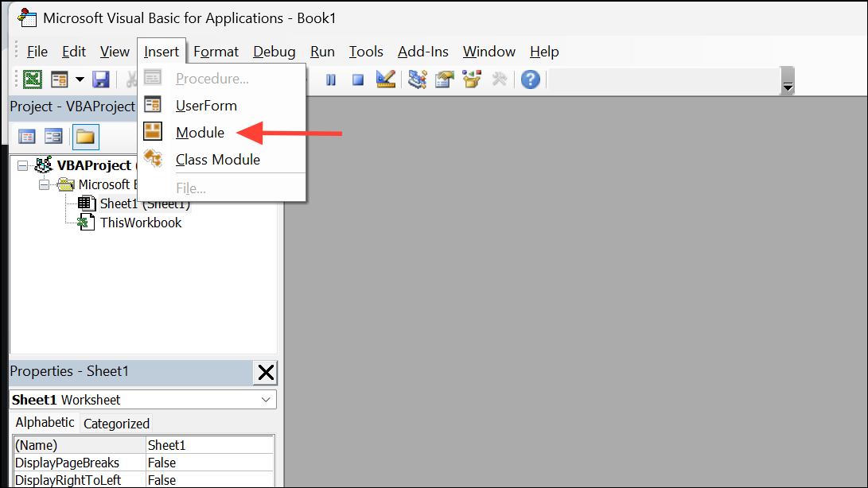Viewport: 868px width, 488px height.
Task: Click the workbook icon beside ThisWorkbook
Action: coord(86,223)
